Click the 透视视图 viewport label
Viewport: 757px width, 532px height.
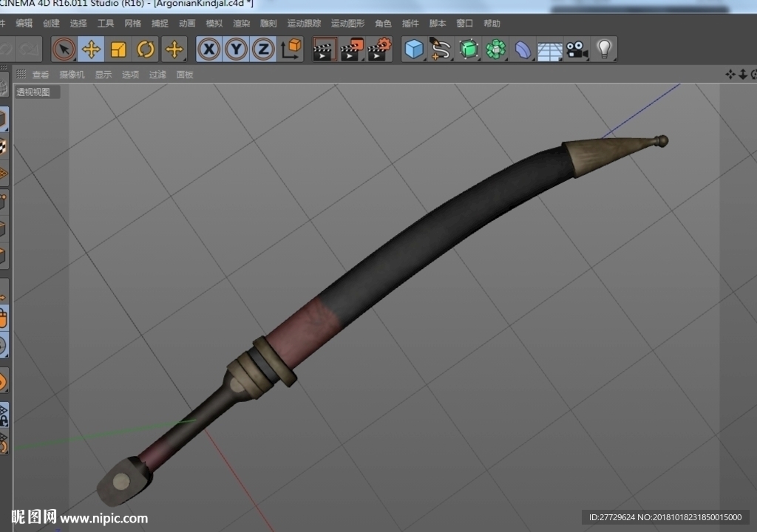pos(33,92)
